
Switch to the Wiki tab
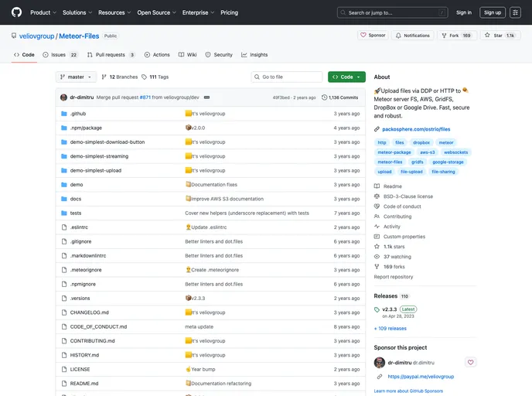tap(187, 55)
